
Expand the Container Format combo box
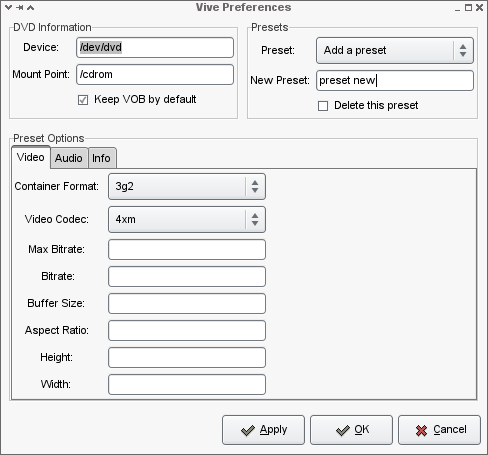tap(187, 186)
